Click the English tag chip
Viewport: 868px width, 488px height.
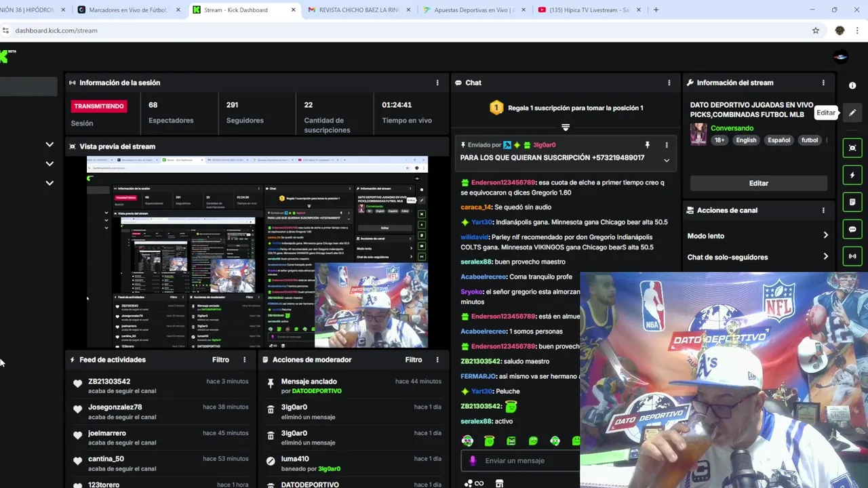(x=746, y=140)
